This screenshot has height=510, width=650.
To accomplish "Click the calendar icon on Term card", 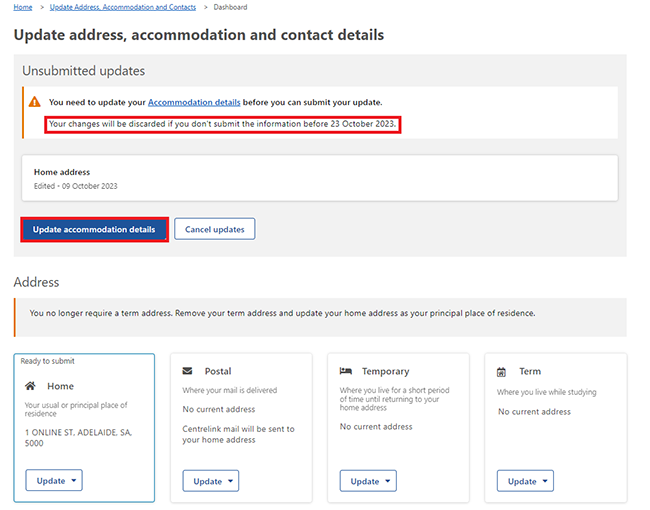I will [502, 372].
